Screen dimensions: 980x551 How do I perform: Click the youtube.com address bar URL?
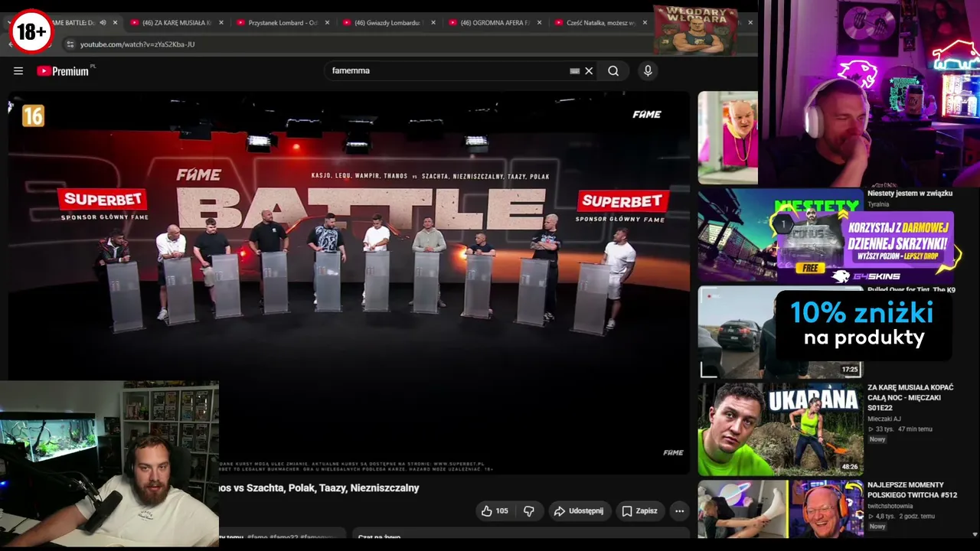point(138,44)
